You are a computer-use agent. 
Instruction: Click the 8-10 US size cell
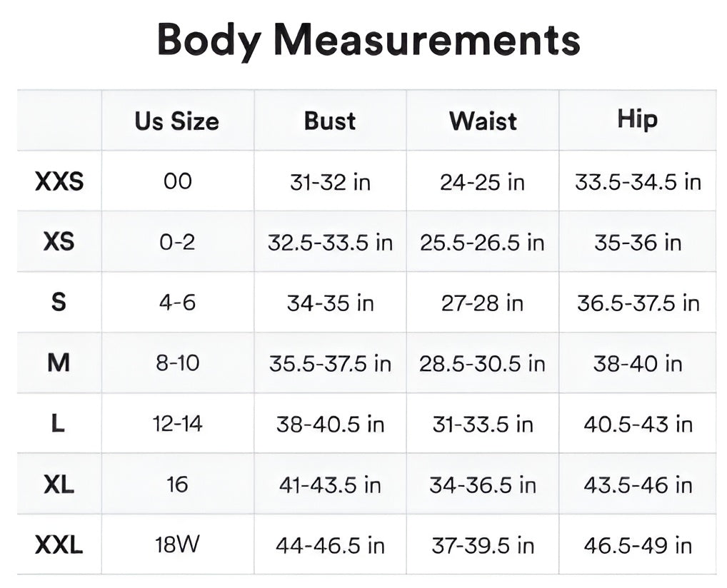click(177, 363)
